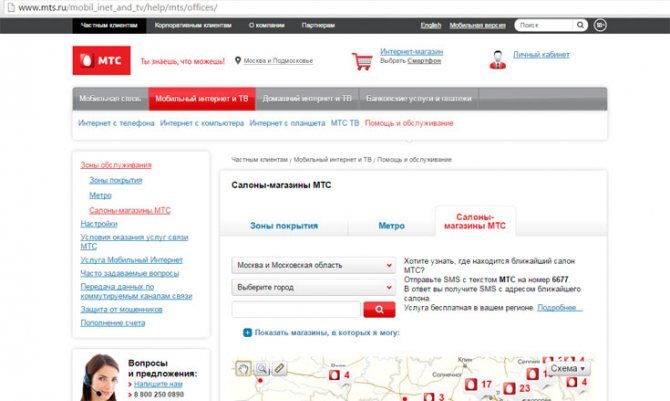Viewport: 670px width, 401px height.
Task: Open the Москва и Московская область dropdown
Action: (x=313, y=265)
